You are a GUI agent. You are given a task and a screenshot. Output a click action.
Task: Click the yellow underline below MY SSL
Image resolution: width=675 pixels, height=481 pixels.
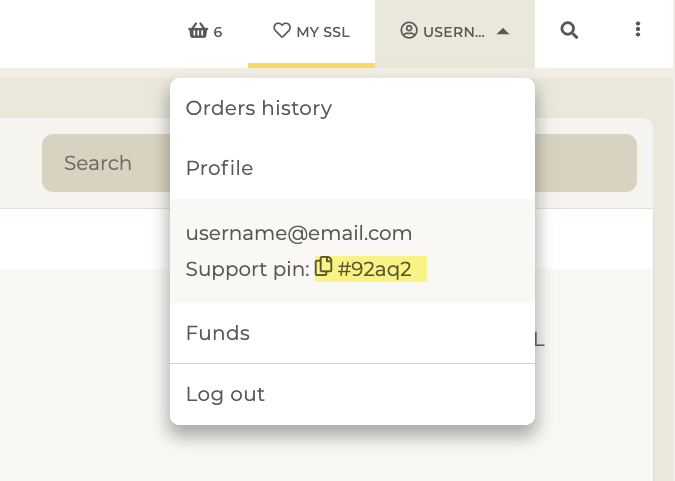pos(311,65)
